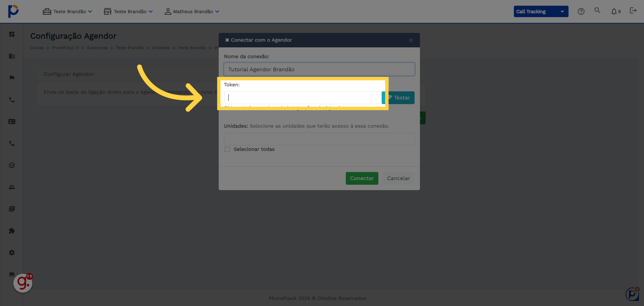Open the contact card icon in the sidebar

tap(12, 122)
